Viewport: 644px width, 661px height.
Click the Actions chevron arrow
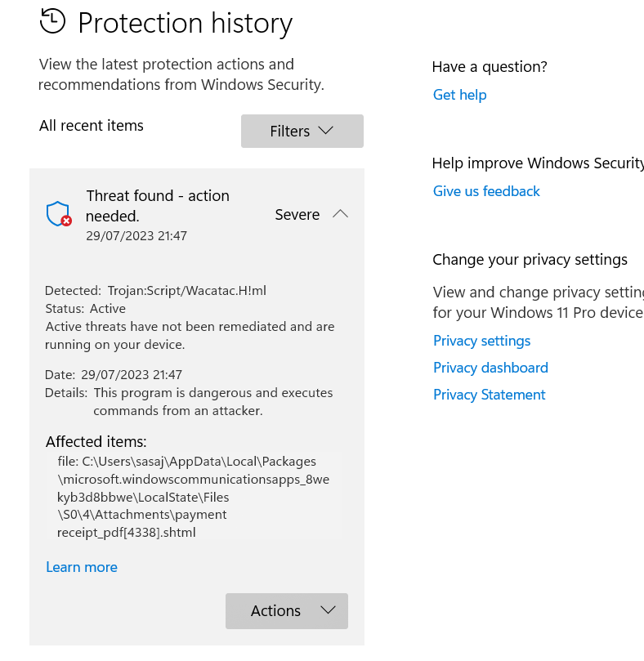point(328,610)
